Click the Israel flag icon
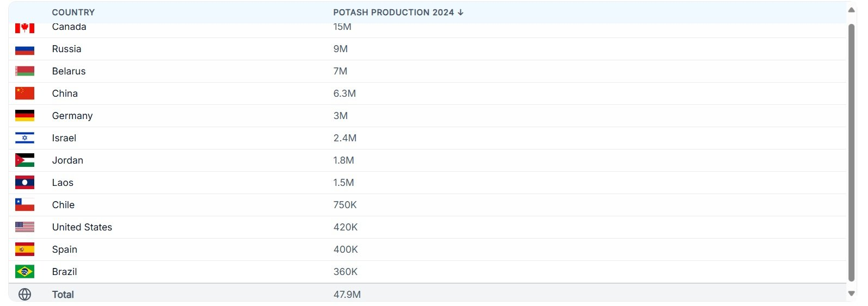The height and width of the screenshot is (306, 868). (24, 138)
